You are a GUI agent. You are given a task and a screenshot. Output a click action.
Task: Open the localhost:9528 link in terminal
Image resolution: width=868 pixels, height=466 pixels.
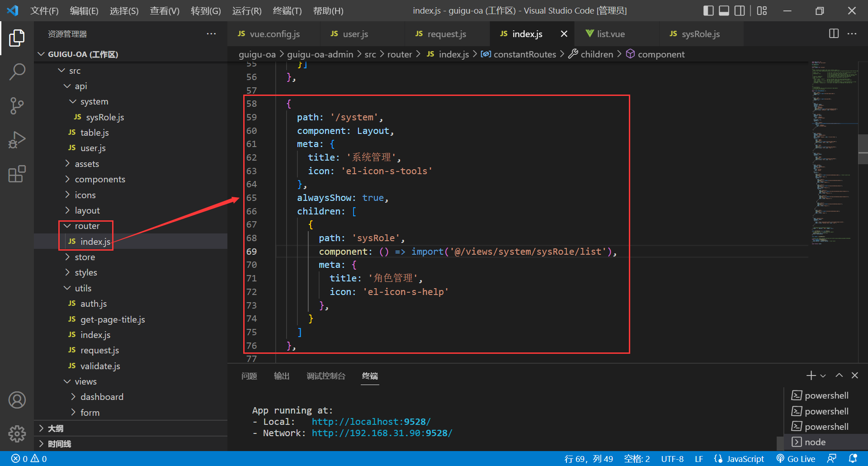(x=371, y=422)
